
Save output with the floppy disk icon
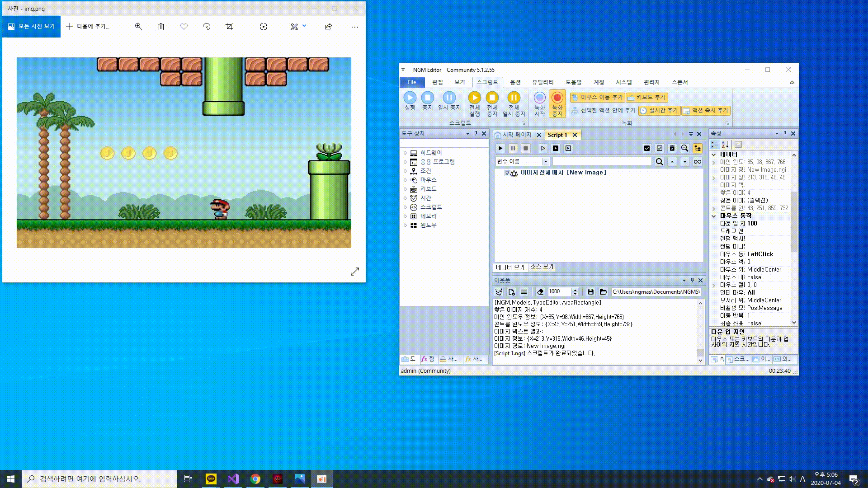[590, 292]
